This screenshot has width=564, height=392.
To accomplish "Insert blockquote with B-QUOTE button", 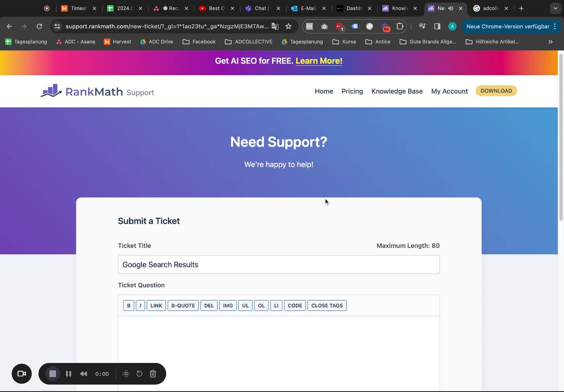I will 183,306.
